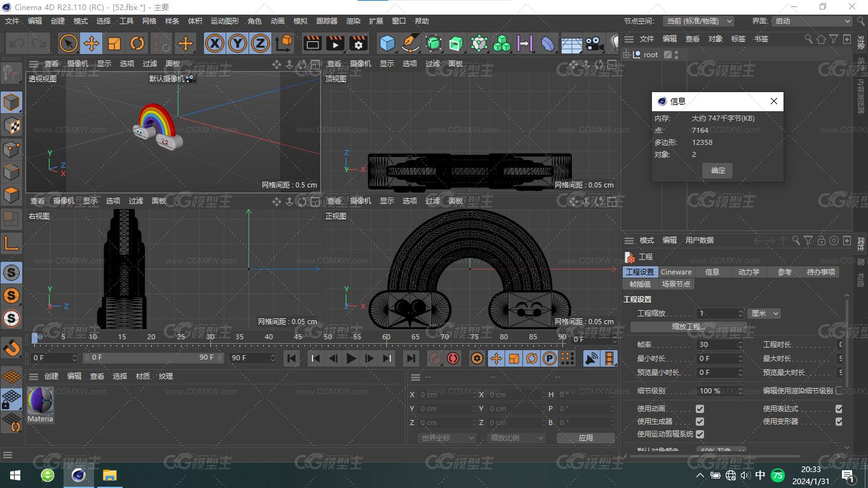Viewport: 868px width, 488px height.
Task: Open the 渲染 menu
Action: (353, 21)
